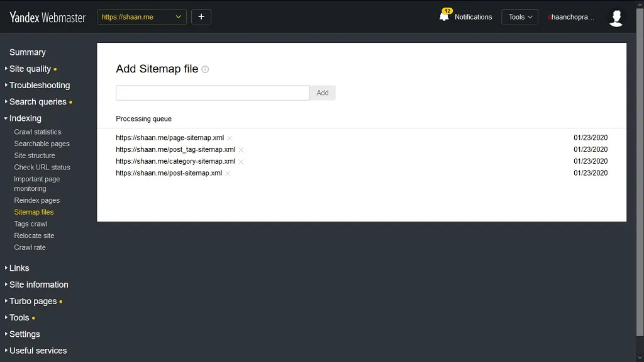
Task: Click https://shaan.me/post_tag-sitemap.xml entry
Action: click(x=175, y=149)
